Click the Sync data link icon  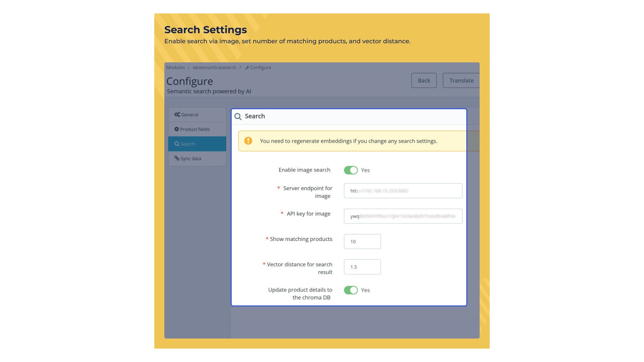pos(177,158)
